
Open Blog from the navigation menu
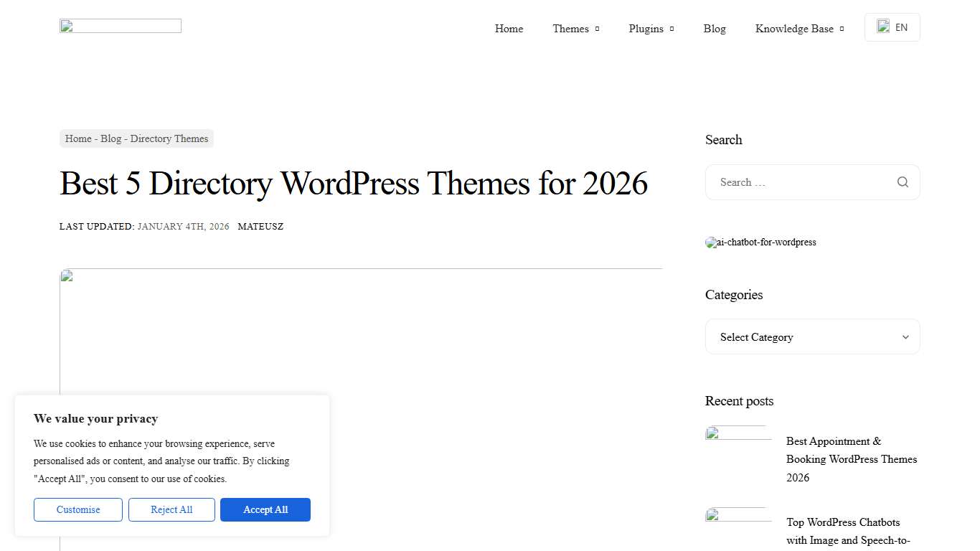pos(715,29)
